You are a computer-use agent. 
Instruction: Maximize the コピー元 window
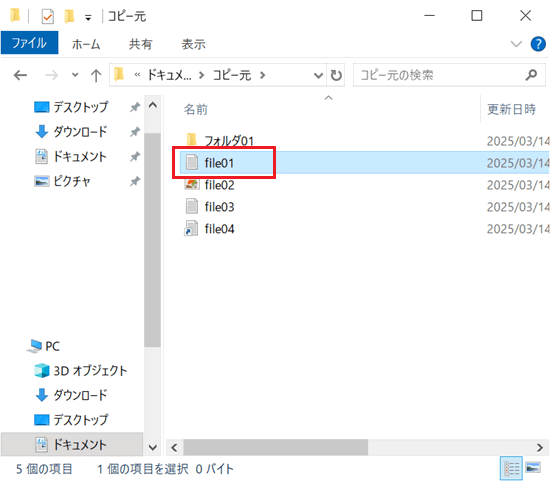point(476,16)
